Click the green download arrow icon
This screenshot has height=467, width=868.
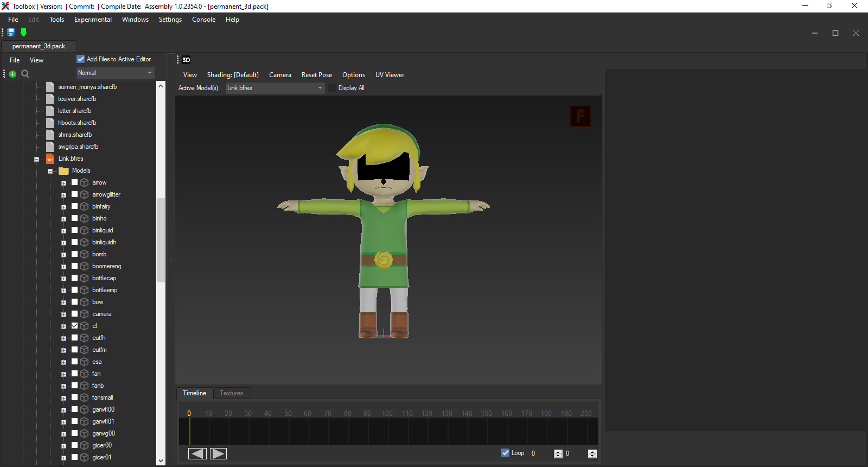23,33
